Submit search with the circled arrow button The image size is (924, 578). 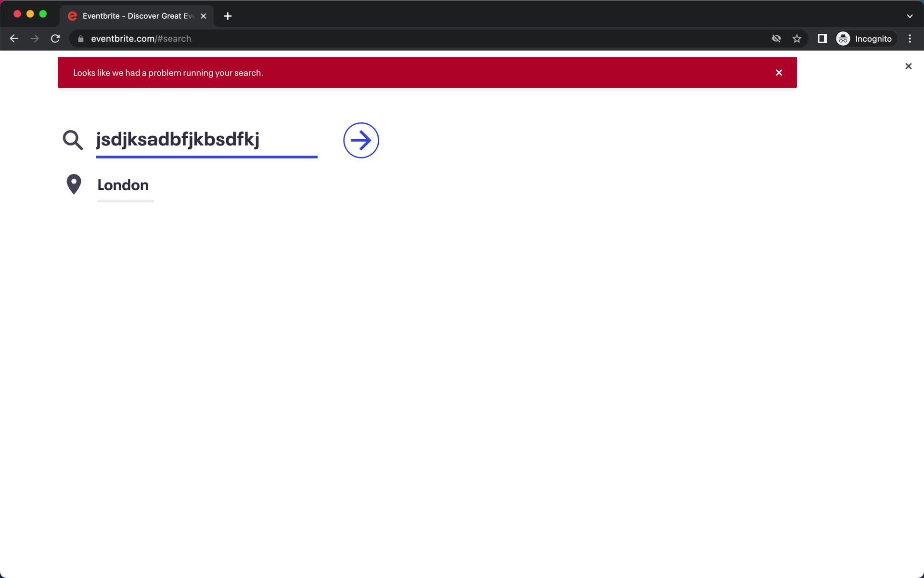361,140
